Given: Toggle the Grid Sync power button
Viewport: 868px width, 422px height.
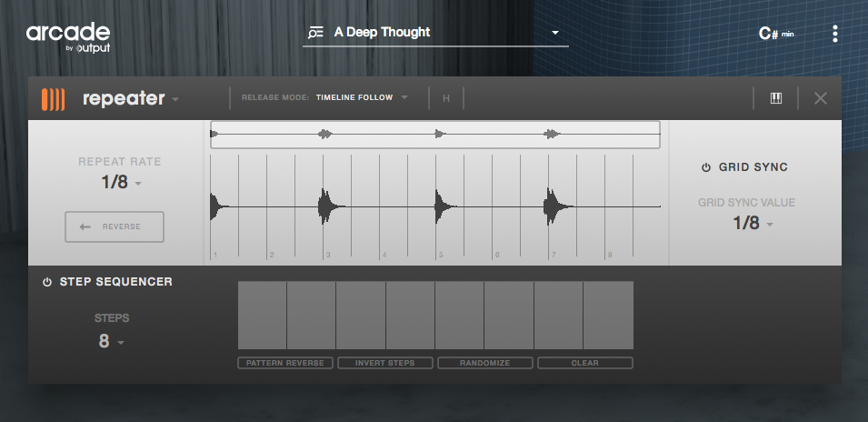Looking at the screenshot, I should coord(706,167).
